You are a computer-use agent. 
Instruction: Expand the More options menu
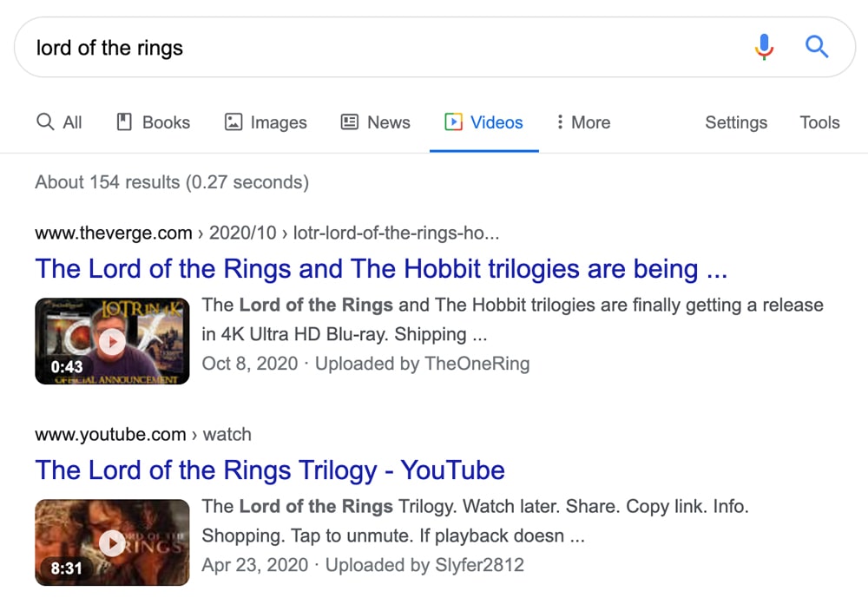(583, 122)
